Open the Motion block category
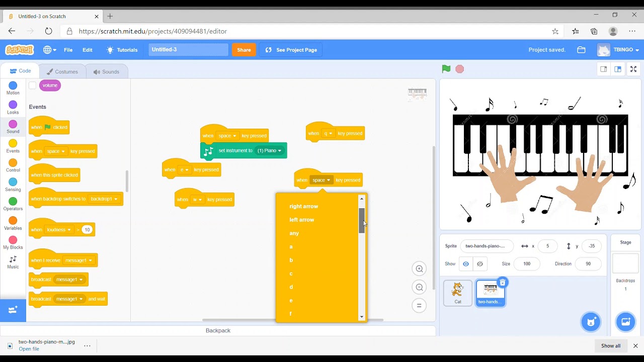644x362 pixels. point(13,88)
